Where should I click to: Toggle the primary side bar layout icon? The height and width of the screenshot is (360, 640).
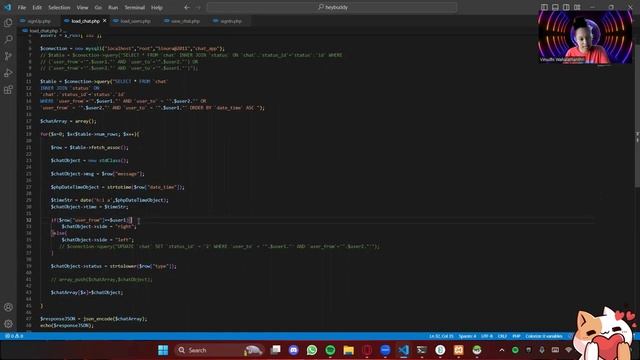coord(544,7)
